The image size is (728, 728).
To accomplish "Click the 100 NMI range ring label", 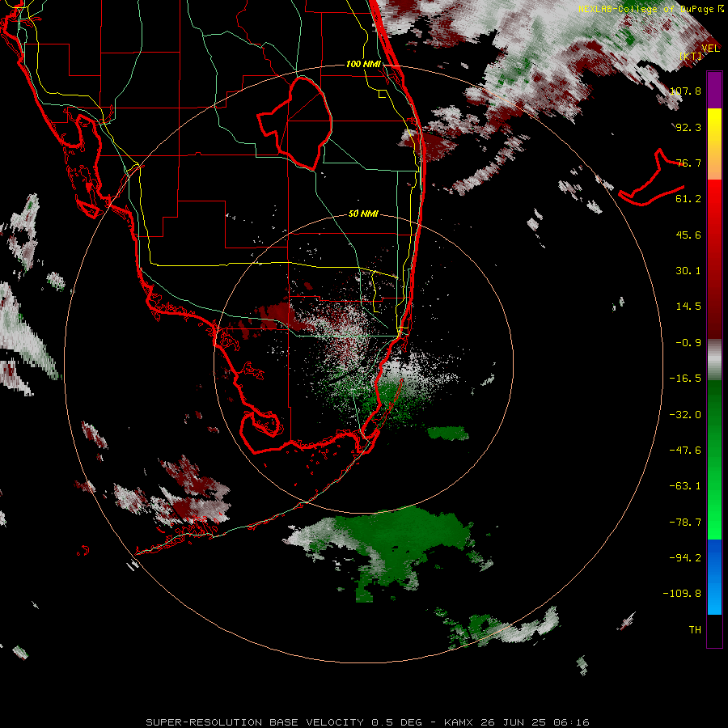I will coord(363,64).
